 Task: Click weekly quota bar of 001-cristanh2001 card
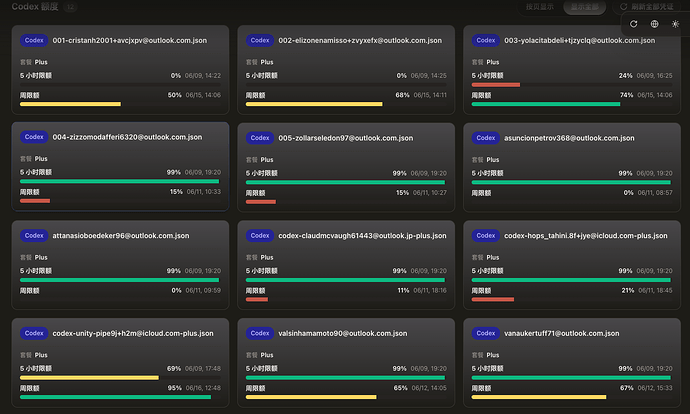tap(120, 104)
